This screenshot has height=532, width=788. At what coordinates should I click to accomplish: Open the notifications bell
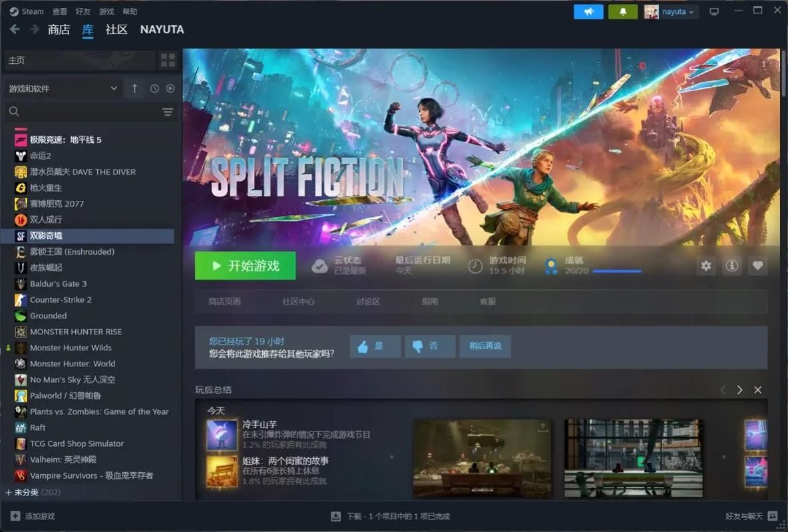click(x=623, y=11)
